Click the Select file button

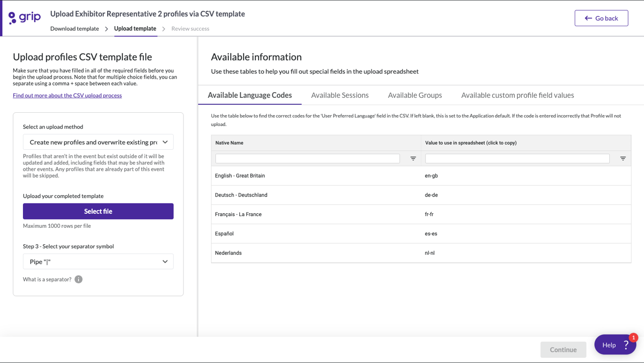(98, 211)
